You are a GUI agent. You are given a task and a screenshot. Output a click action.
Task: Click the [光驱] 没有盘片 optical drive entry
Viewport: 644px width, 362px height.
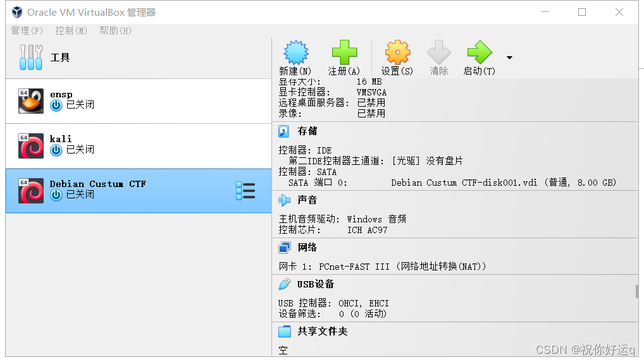pos(427,160)
